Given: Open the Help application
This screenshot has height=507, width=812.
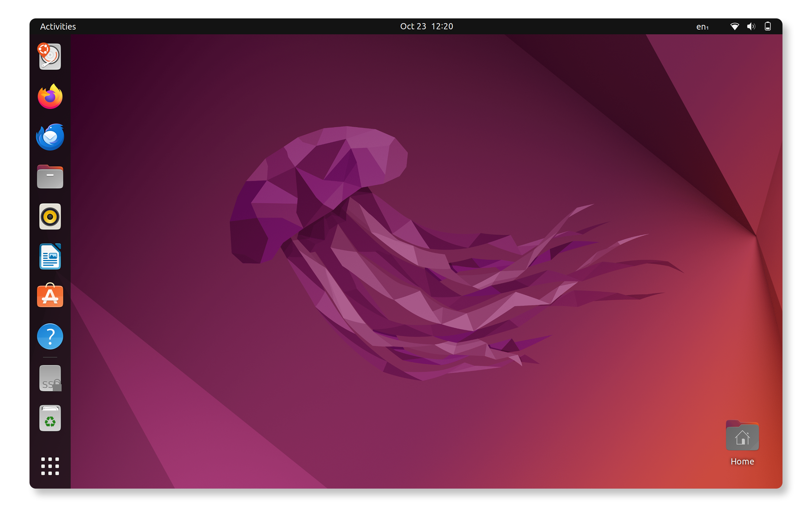Looking at the screenshot, I should coord(50,336).
